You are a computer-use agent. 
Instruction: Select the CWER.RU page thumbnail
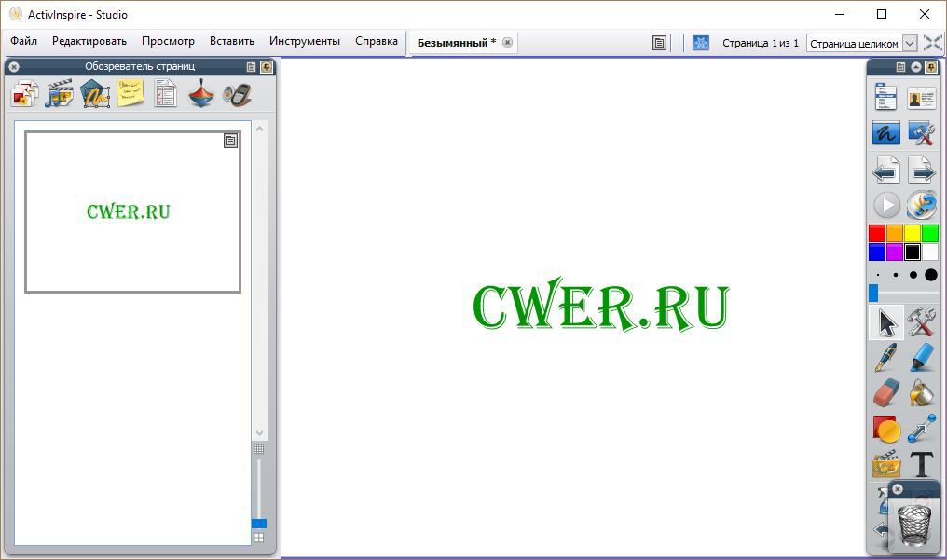pos(132,212)
